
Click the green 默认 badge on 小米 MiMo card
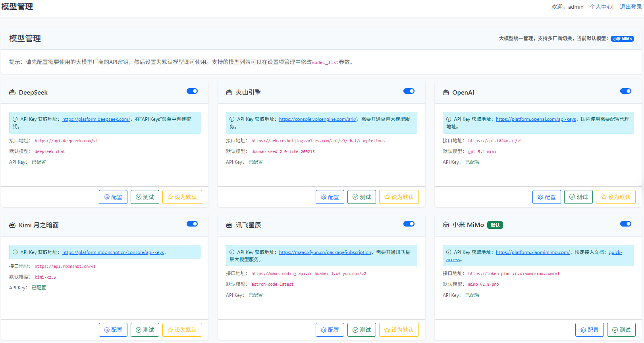click(x=495, y=225)
